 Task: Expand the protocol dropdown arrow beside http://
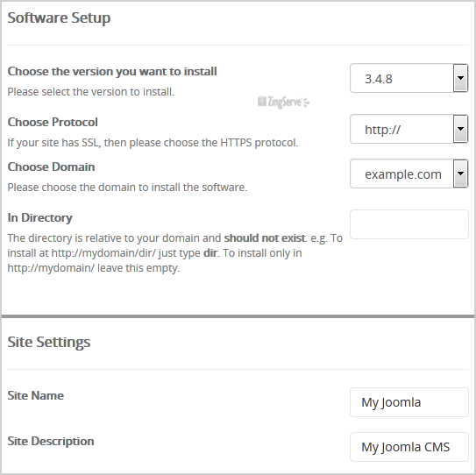click(460, 129)
